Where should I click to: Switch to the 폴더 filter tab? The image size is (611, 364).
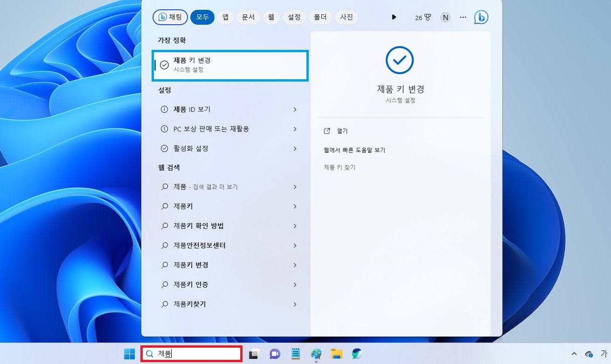click(320, 17)
